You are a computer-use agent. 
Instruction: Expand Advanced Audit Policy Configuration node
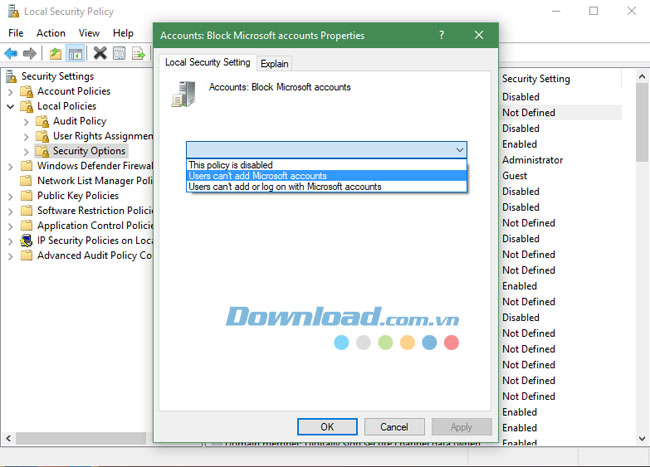click(11, 256)
